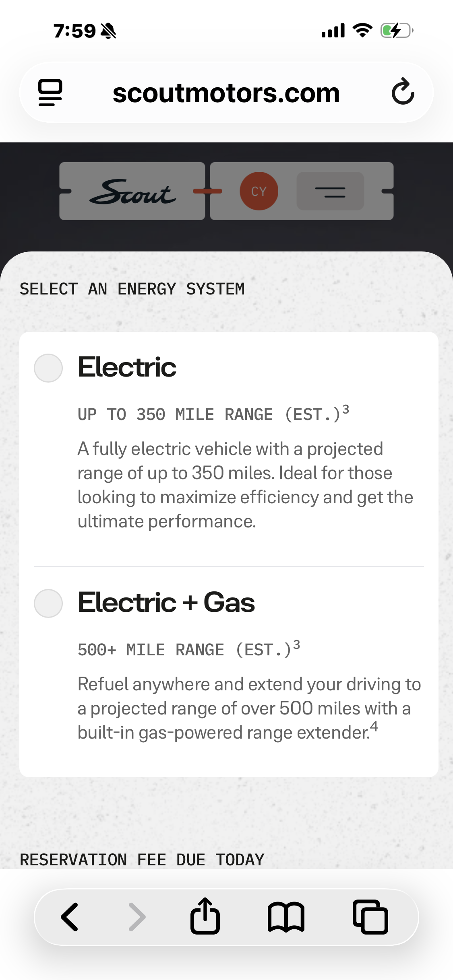Tap the Scout logo
Image resolution: width=453 pixels, height=980 pixels.
(132, 191)
